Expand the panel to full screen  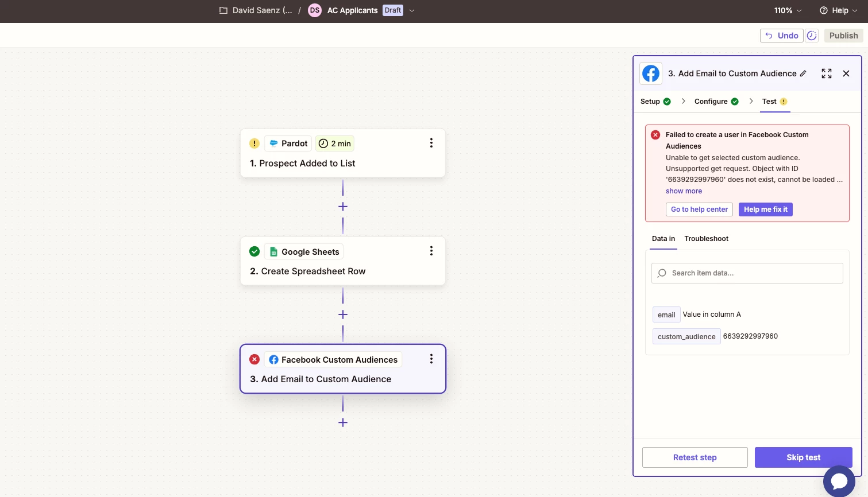tap(827, 73)
